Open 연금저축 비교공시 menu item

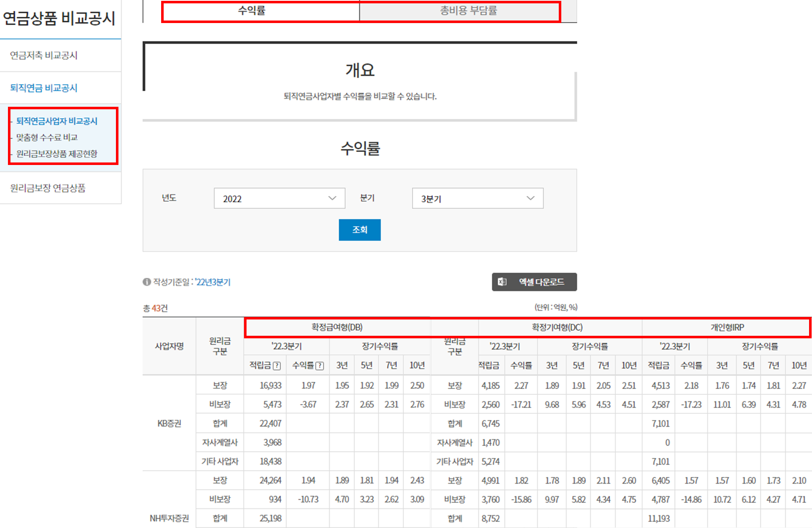click(44, 55)
